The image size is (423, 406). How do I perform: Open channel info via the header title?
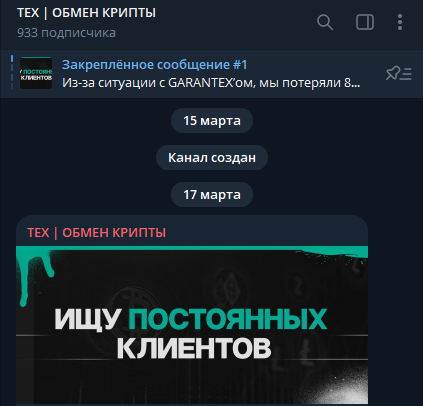(x=86, y=13)
